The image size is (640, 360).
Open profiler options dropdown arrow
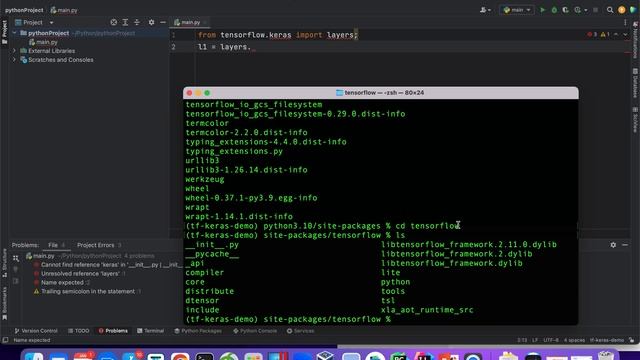586,10
